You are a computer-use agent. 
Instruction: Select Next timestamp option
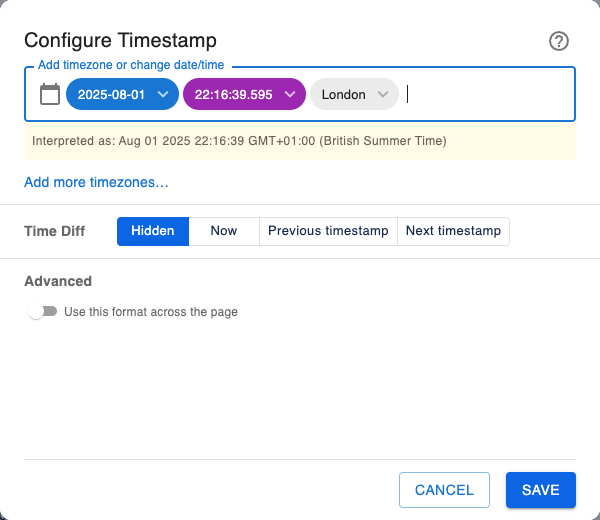coord(453,231)
